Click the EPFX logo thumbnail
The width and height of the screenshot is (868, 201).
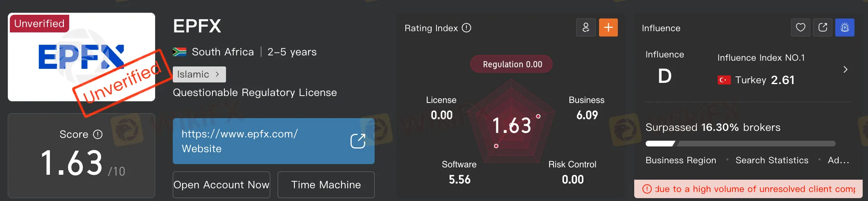click(81, 57)
